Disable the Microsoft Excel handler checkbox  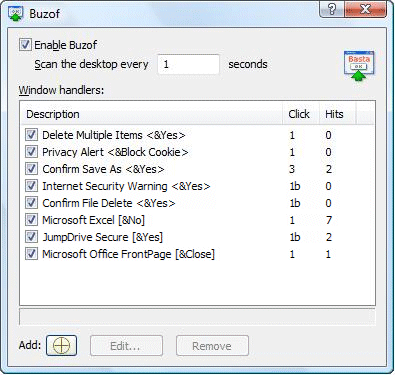[31, 220]
